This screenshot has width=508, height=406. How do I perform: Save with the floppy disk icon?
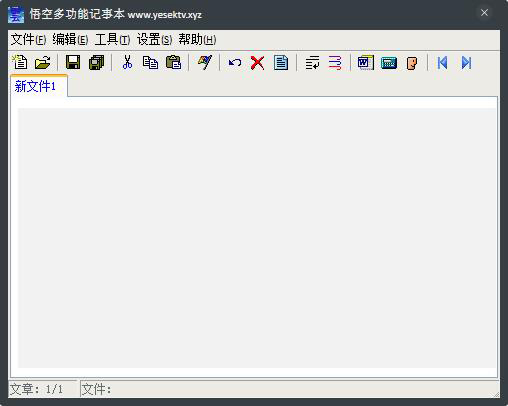pos(73,62)
